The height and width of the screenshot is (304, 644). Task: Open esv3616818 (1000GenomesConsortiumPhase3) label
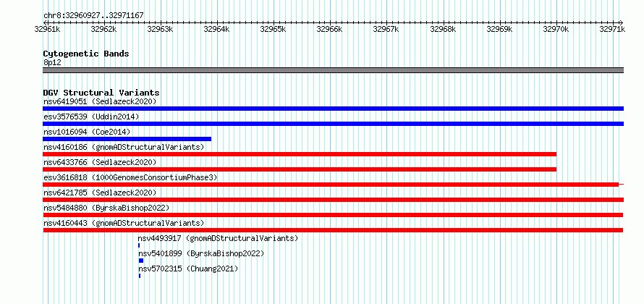point(130,177)
